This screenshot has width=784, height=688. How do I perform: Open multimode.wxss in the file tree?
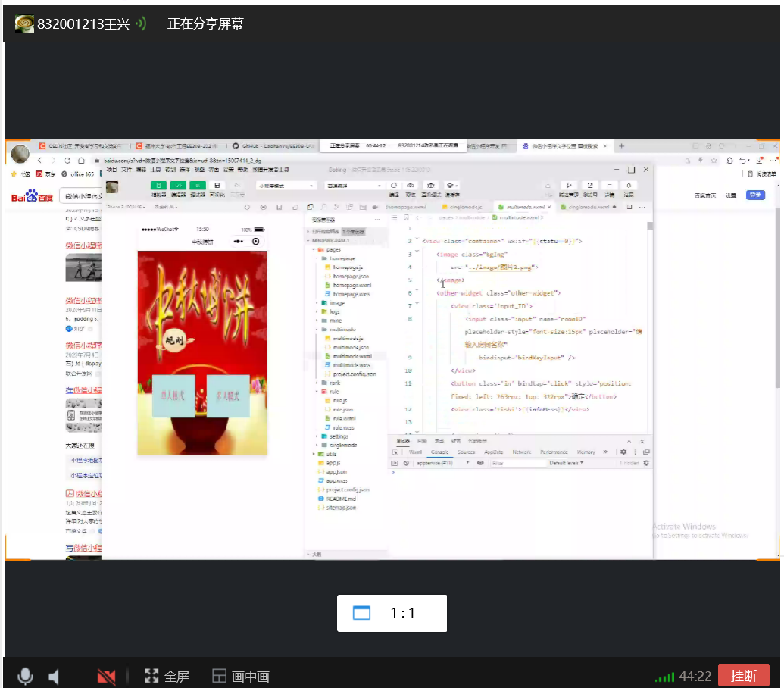point(348,365)
